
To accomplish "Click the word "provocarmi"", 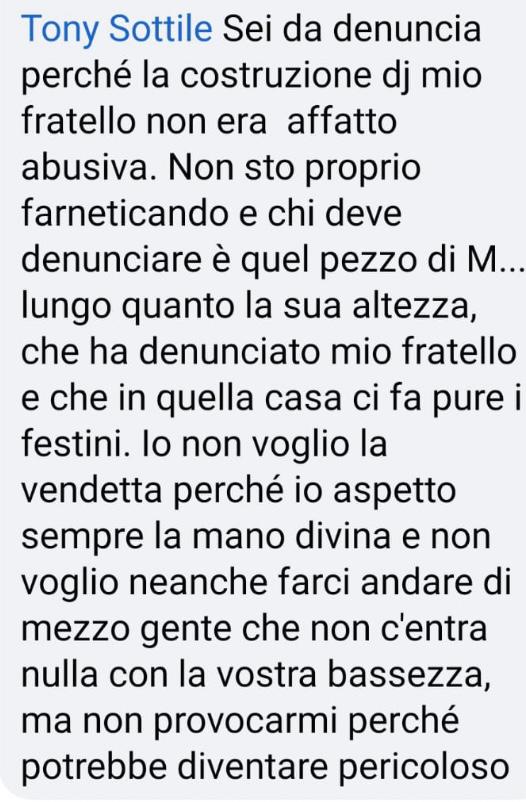I will point(245,721).
